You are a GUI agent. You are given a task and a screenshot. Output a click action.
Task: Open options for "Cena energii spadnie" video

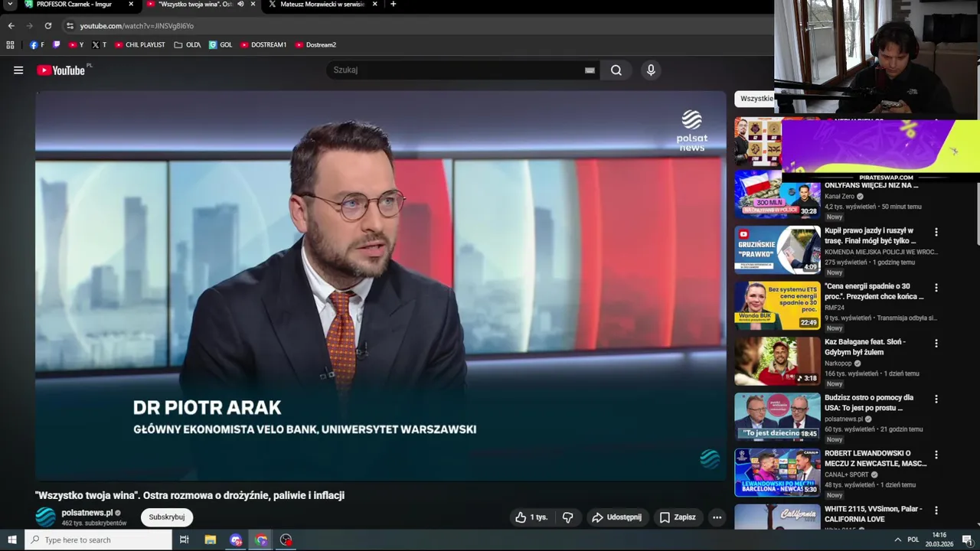click(936, 288)
